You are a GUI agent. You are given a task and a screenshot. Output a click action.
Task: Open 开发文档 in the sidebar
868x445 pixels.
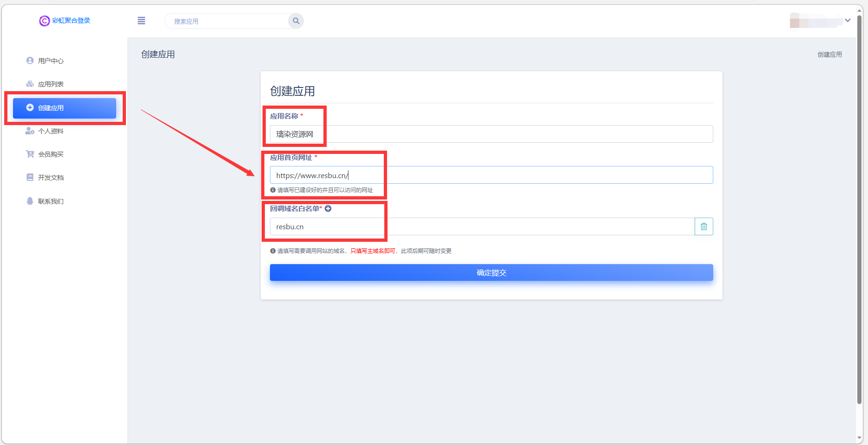click(x=65, y=178)
